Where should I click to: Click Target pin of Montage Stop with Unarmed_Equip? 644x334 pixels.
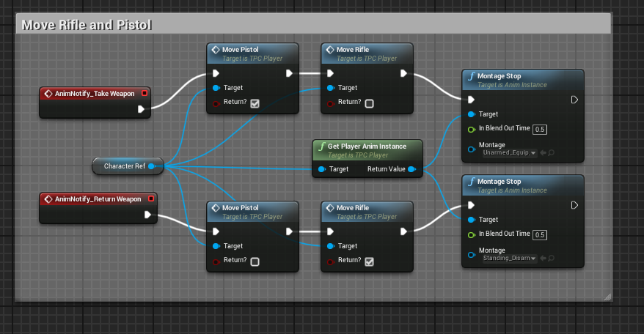472,114
